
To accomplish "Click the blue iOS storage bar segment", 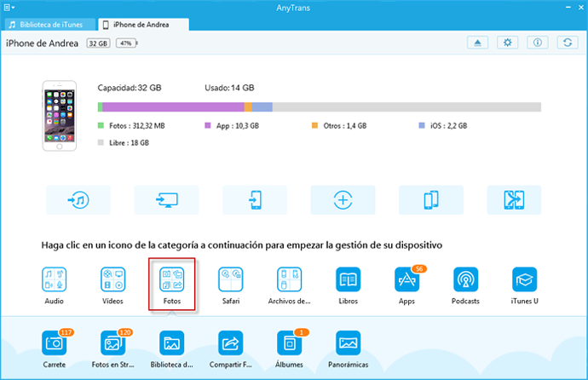I will coord(262,107).
